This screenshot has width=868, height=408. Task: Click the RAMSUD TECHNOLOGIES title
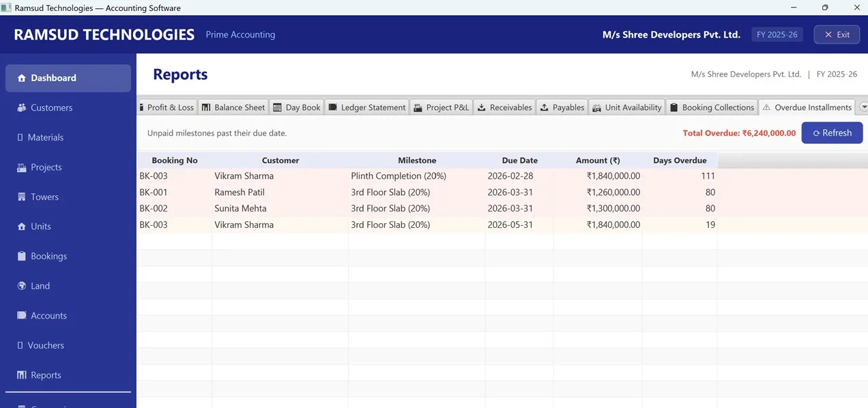click(104, 35)
